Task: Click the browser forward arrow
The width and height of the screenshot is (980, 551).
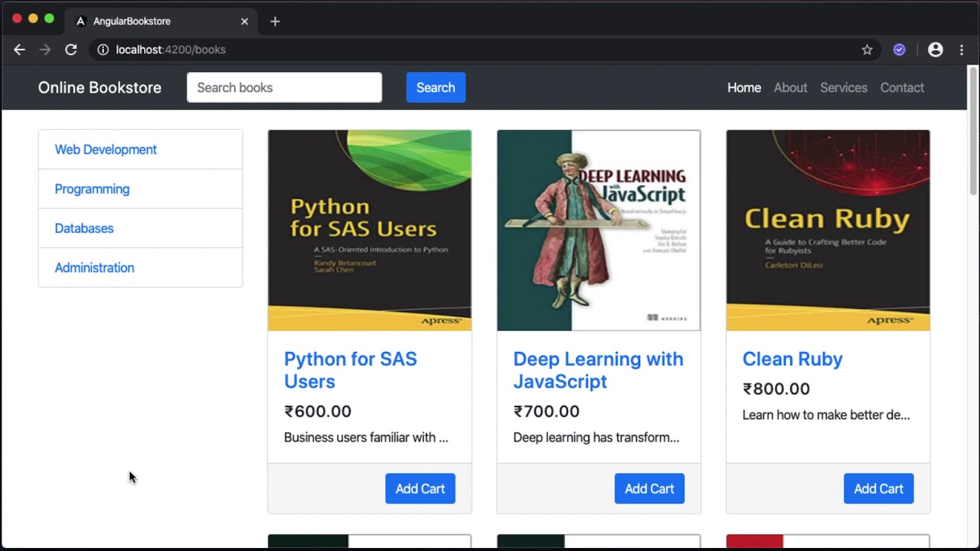Action: tap(45, 50)
